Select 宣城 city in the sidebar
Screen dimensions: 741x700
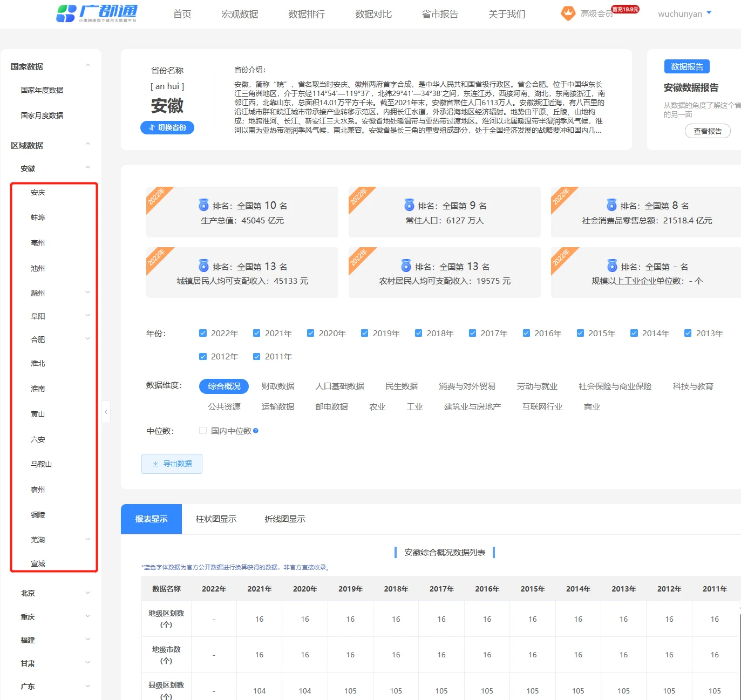click(38, 563)
